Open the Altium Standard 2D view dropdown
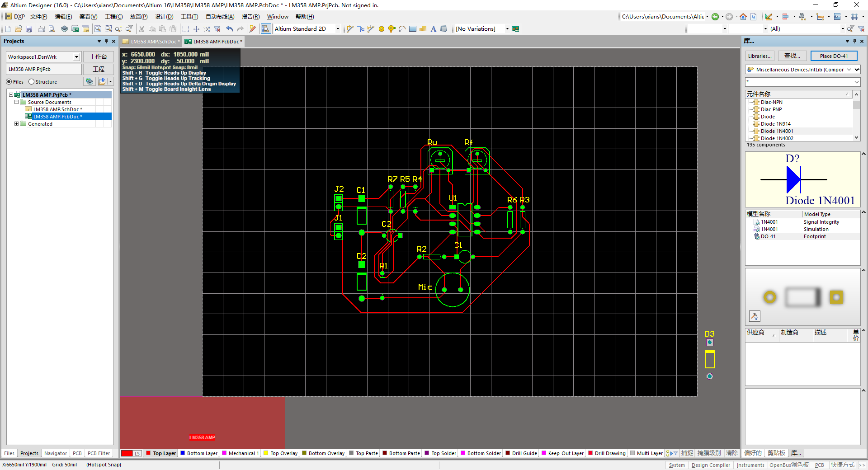 [x=338, y=28]
